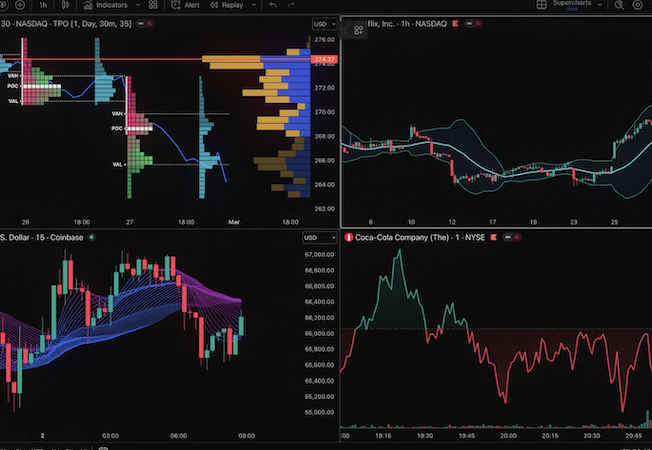The height and width of the screenshot is (450, 652).
Task: Click 19:15 on Coca-Cola time axis
Action: coord(383,436)
